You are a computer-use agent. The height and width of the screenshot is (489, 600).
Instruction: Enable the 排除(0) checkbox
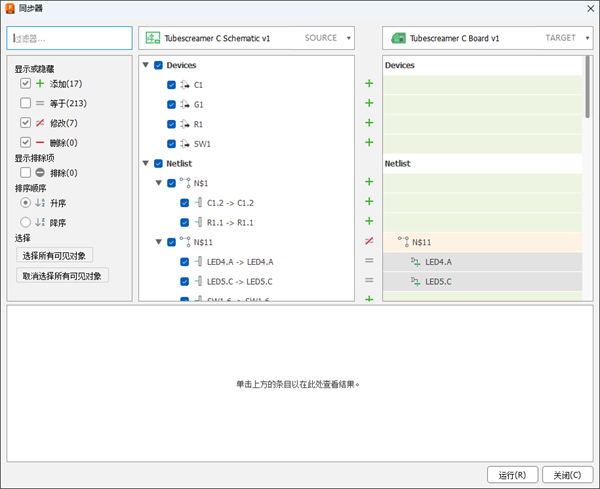(x=25, y=173)
